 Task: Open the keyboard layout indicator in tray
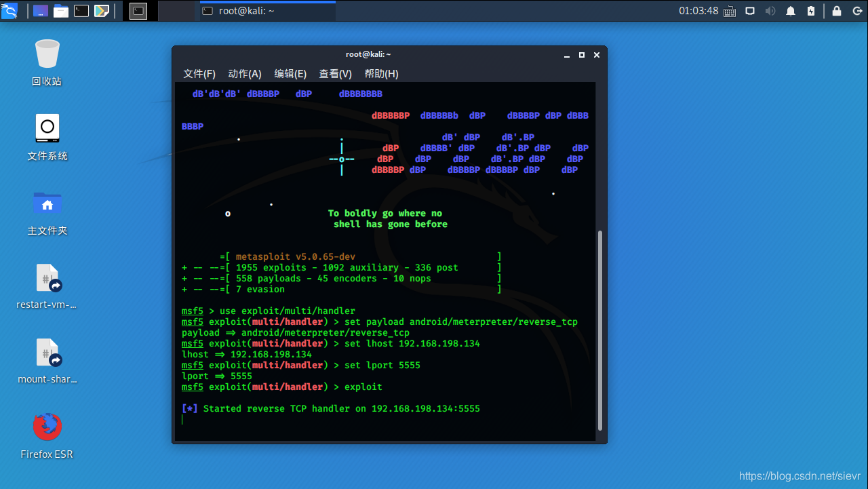(x=730, y=11)
